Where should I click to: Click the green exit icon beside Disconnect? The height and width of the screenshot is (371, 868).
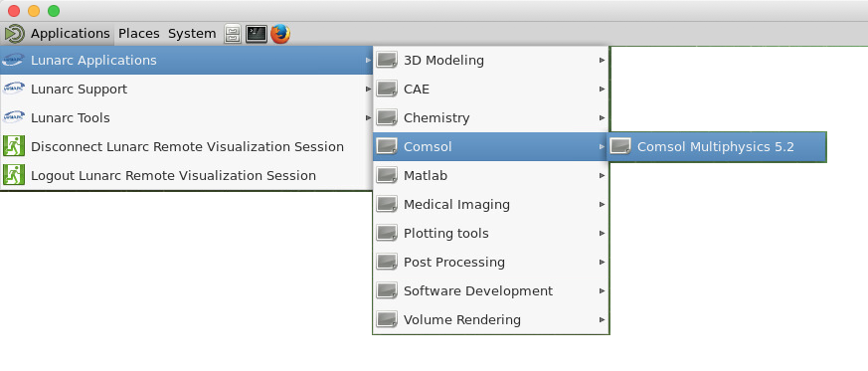click(13, 147)
